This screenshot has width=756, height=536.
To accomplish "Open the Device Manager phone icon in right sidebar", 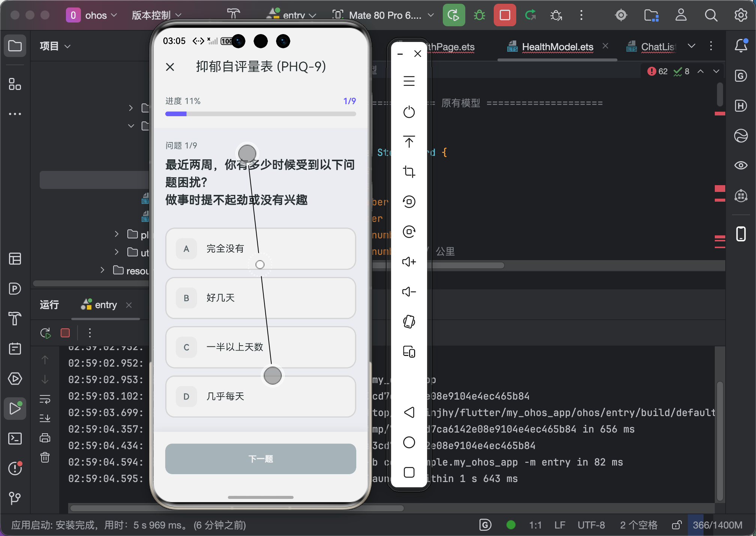I will tap(741, 234).
